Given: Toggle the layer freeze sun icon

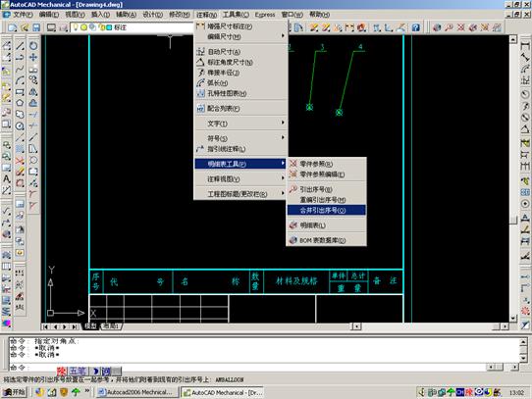Looking at the screenshot, I should (83, 27).
